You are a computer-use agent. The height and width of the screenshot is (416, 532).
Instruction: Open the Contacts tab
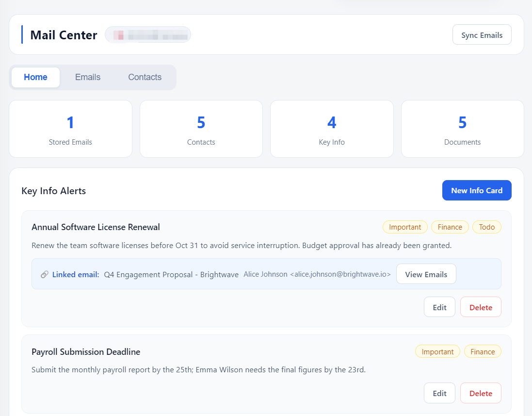pos(145,77)
